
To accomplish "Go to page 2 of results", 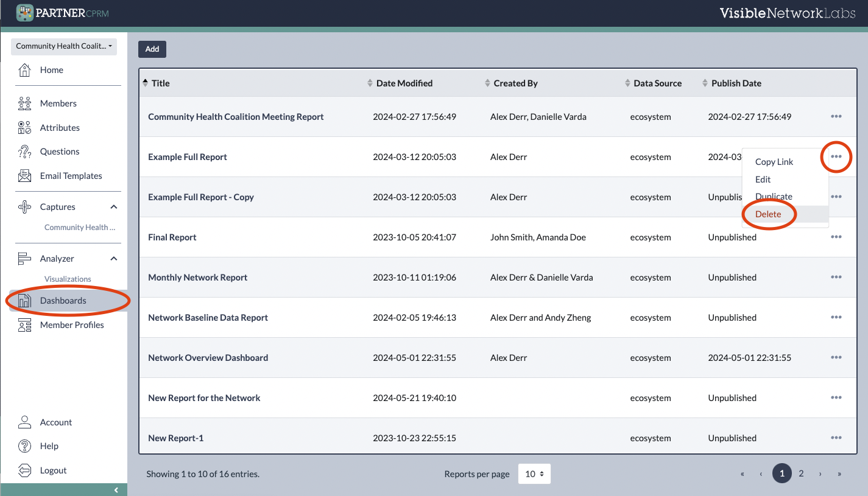I will pos(801,473).
